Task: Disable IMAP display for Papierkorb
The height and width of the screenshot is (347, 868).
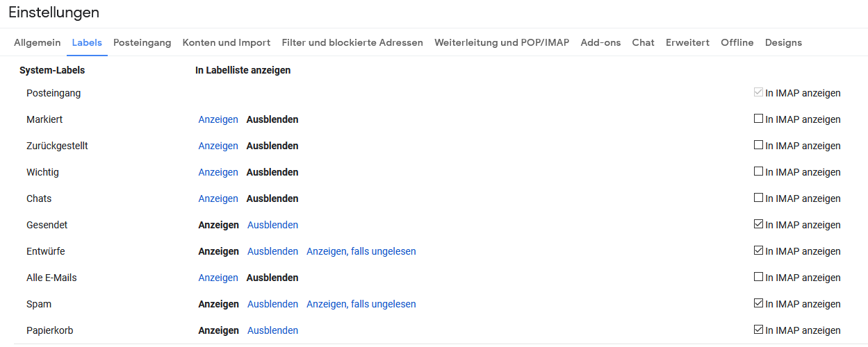Action: (758, 330)
